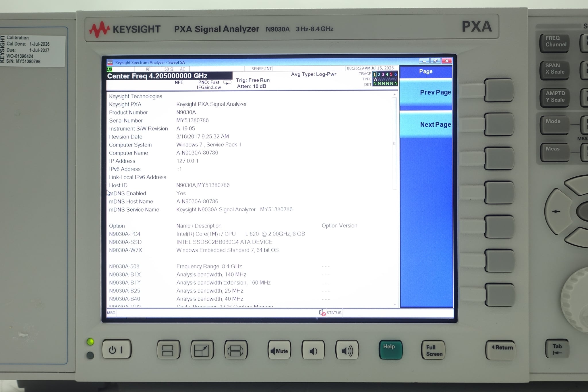The width and height of the screenshot is (588, 392).
Task: Click the scroll-up arrow of the info list
Action: [394, 94]
